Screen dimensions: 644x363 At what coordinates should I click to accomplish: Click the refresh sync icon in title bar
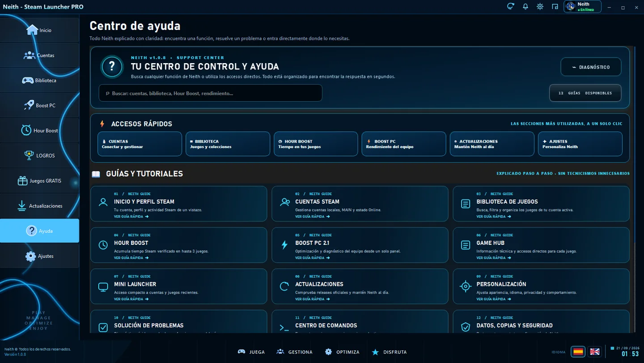pyautogui.click(x=510, y=7)
